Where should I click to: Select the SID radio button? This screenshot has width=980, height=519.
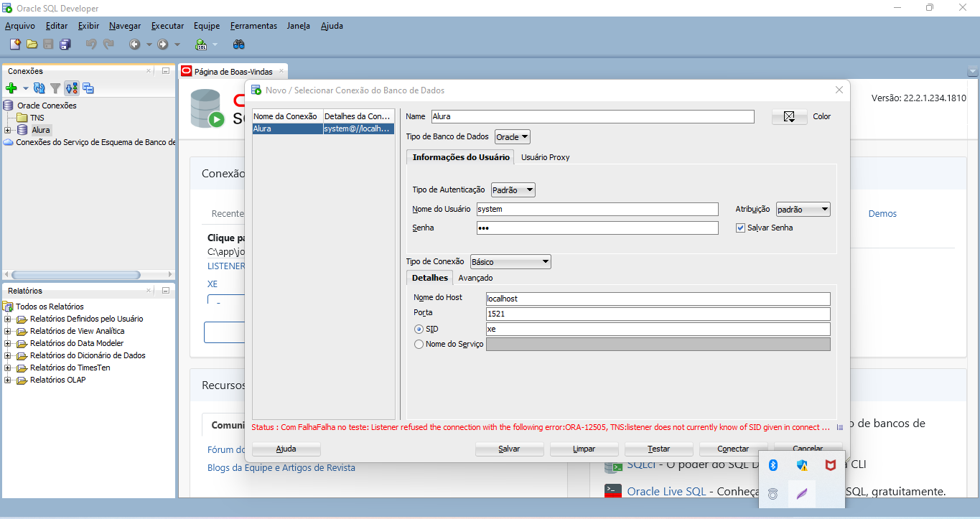419,329
